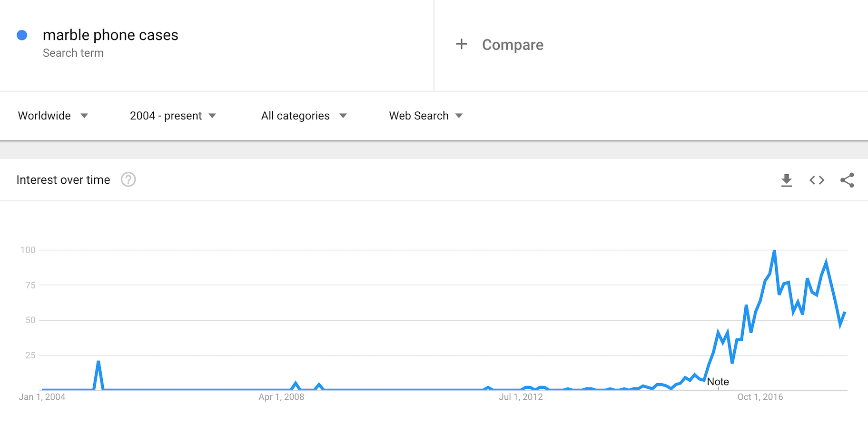Image resolution: width=868 pixels, height=445 pixels.
Task: Click the Jul 1, 2012 axis label
Action: [521, 397]
